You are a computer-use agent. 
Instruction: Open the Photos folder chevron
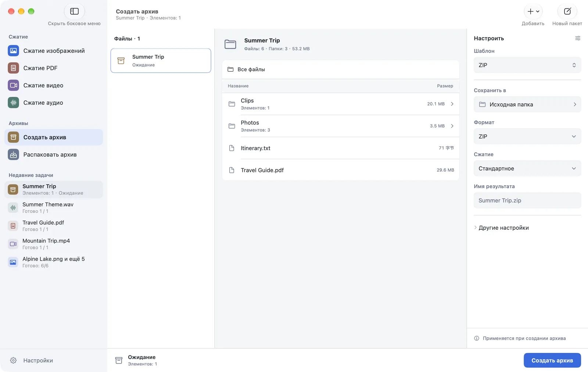coord(452,126)
